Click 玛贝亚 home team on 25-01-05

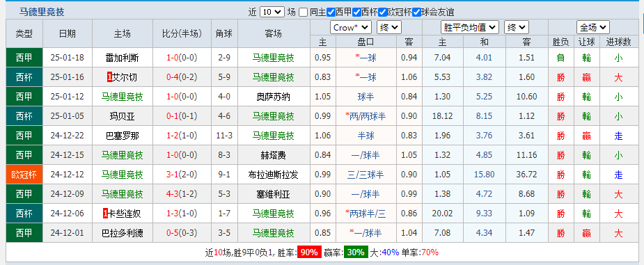coord(123,116)
